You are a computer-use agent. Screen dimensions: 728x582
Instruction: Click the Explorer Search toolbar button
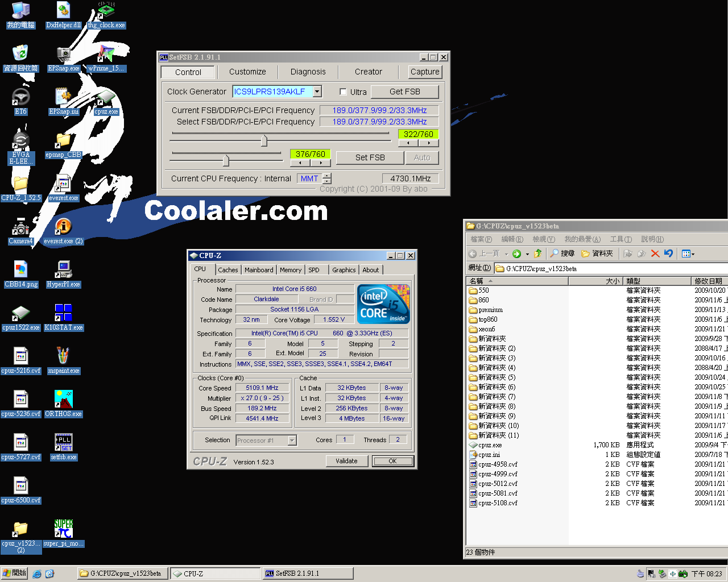pyautogui.click(x=562, y=253)
